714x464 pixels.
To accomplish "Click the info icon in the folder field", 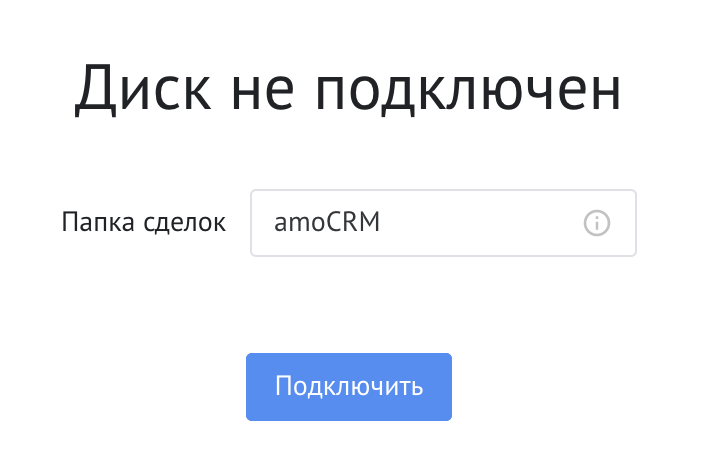I will [597, 222].
